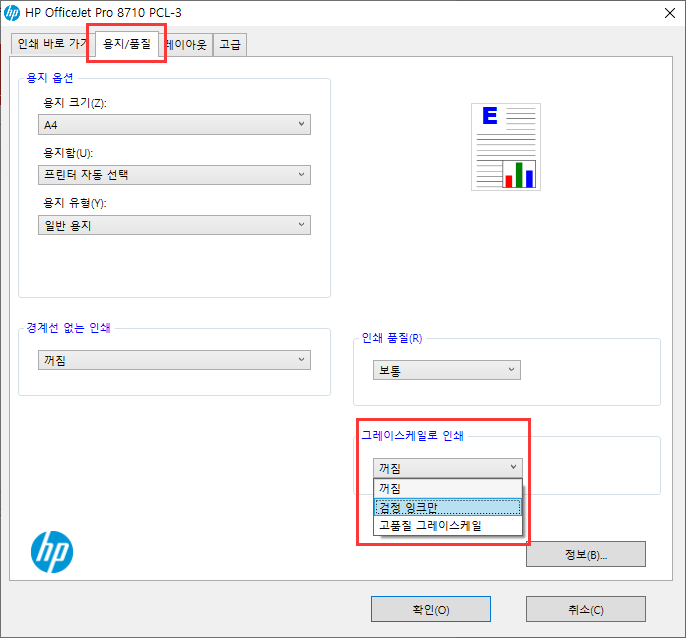Click the HP logo in the title bar

pos(11,13)
